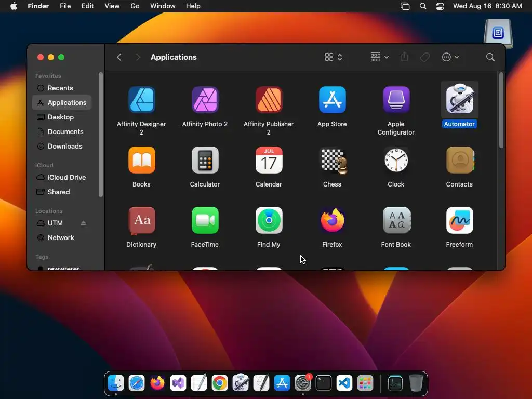Viewport: 532px width, 399px height.
Task: Click the sidebar vertical scrollbar
Action: click(101, 135)
